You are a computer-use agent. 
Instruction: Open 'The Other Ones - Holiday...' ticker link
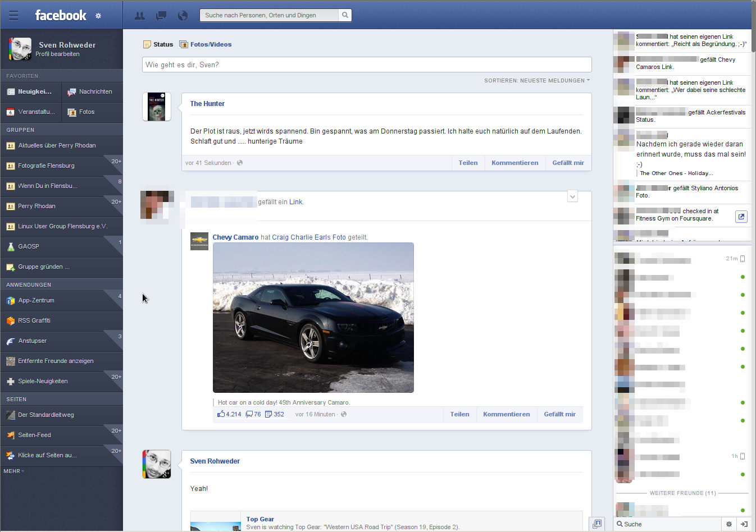pos(676,173)
